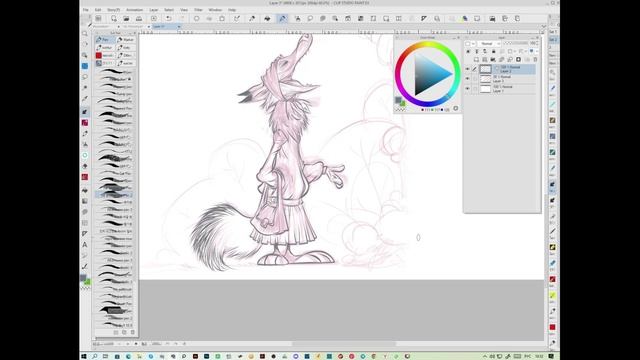Hide Layer 2 with its eye icon

(468, 69)
